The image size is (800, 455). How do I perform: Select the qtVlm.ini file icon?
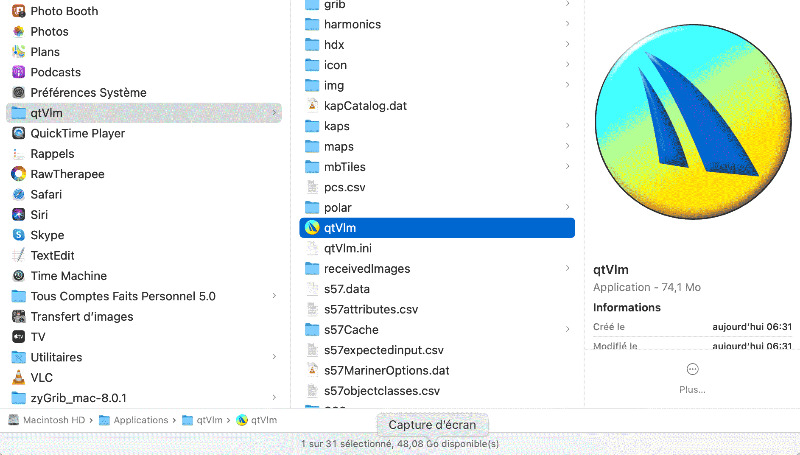coord(312,248)
